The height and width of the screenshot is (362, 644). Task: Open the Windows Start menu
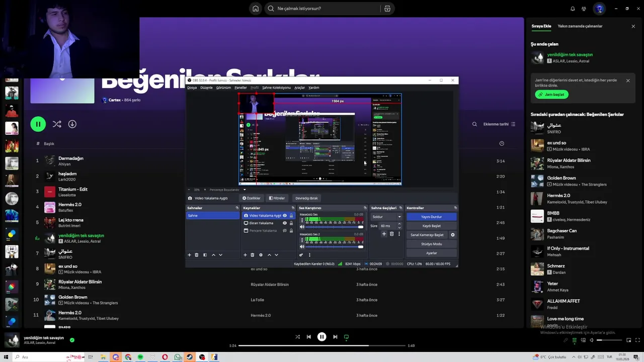(6, 357)
